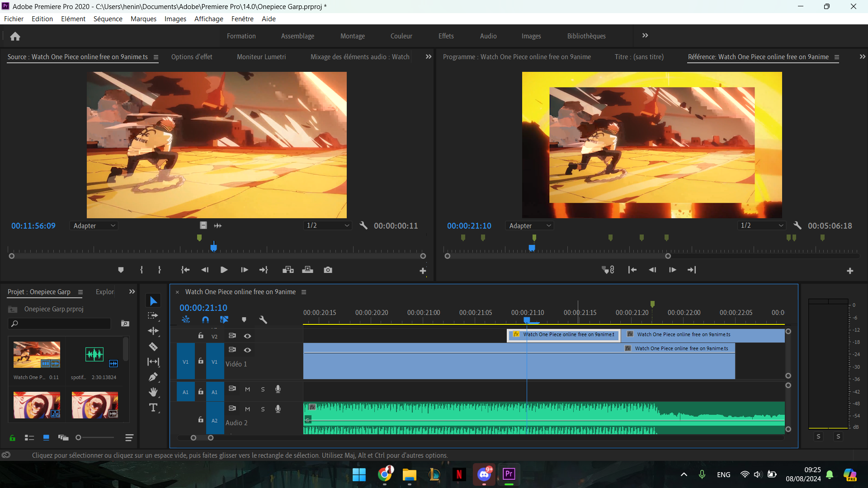
Task: Mark Out point in Source monitor
Action: click(x=160, y=270)
